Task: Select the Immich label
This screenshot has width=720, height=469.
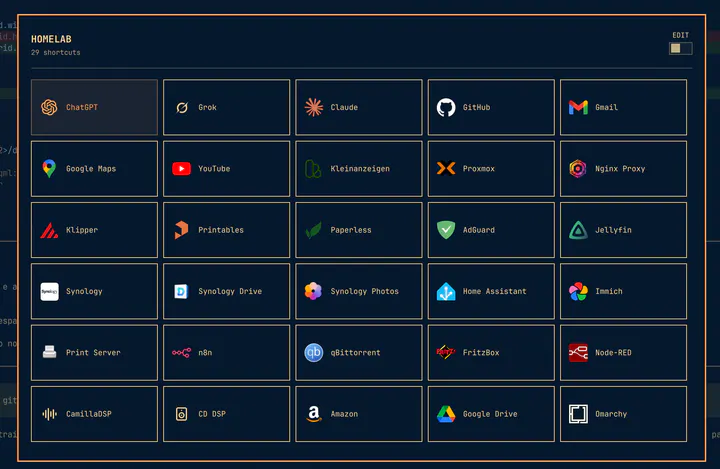Action: (608, 291)
